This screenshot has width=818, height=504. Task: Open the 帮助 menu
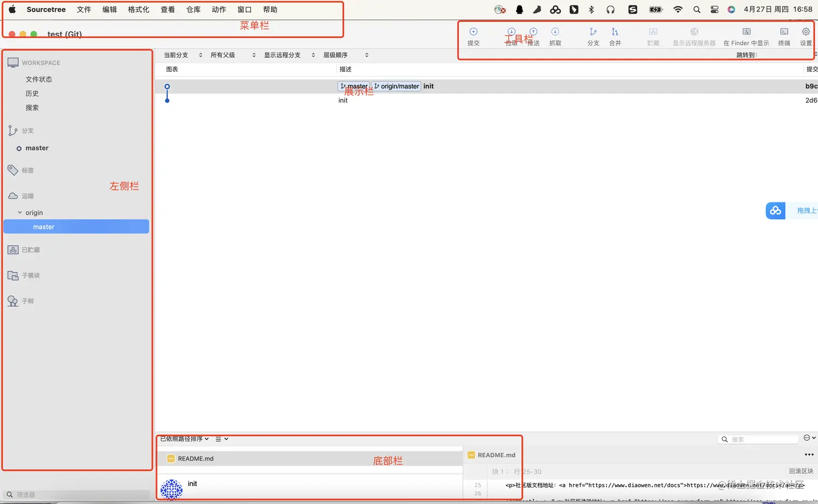[270, 10]
